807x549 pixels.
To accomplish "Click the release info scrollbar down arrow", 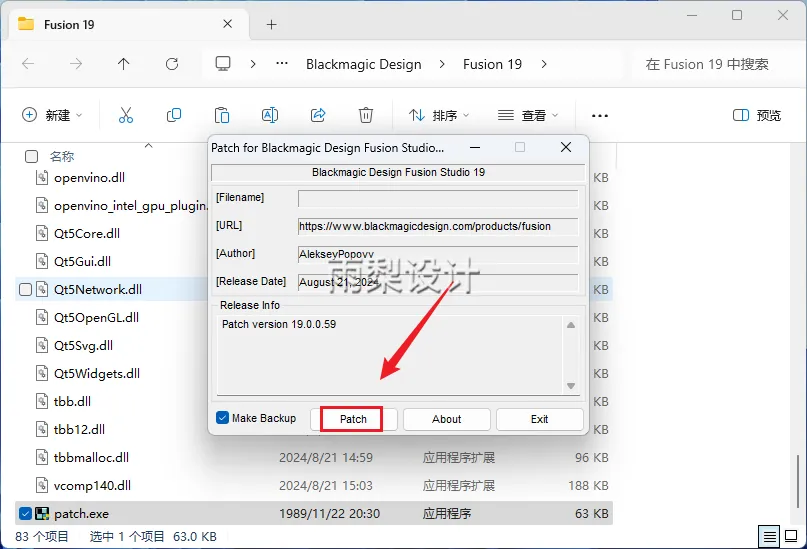I will point(571,386).
